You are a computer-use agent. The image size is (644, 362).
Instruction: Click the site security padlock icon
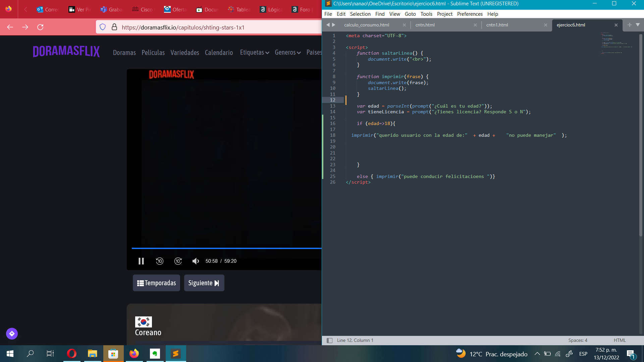(114, 27)
